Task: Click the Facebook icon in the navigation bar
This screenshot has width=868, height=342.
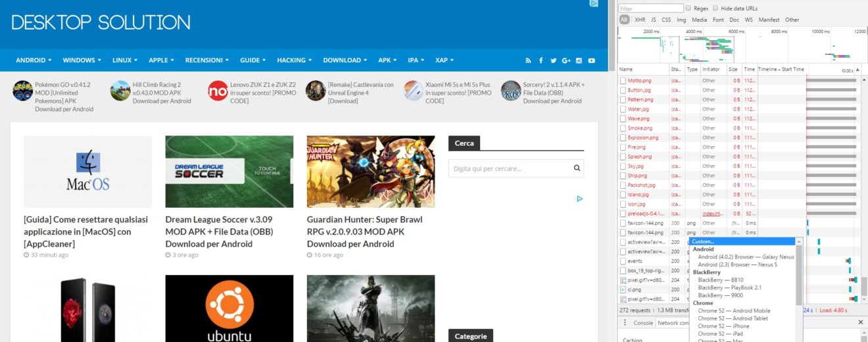Action: click(541, 61)
